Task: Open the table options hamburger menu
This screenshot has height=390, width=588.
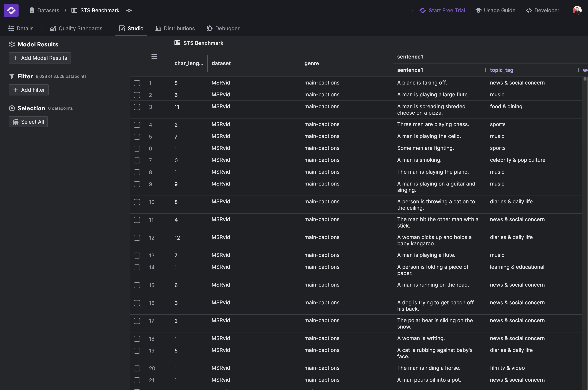Action: pyautogui.click(x=154, y=56)
